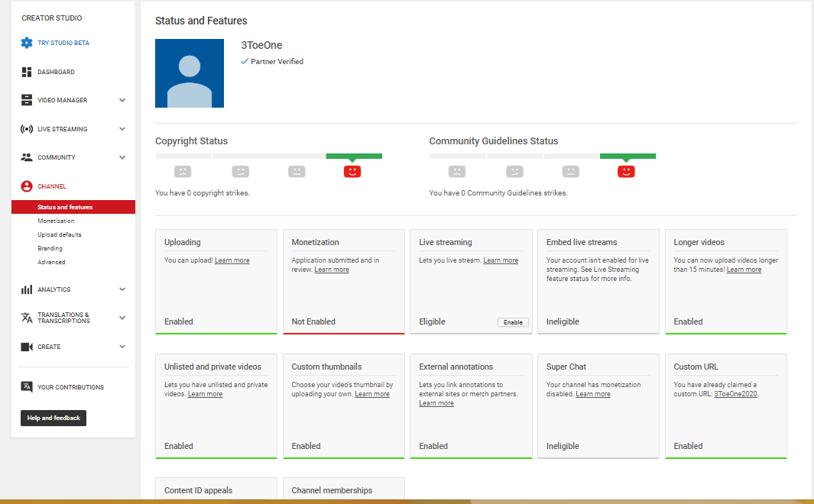Click the Translations & Transcriptions icon
This screenshot has height=504, width=814.
coord(27,318)
